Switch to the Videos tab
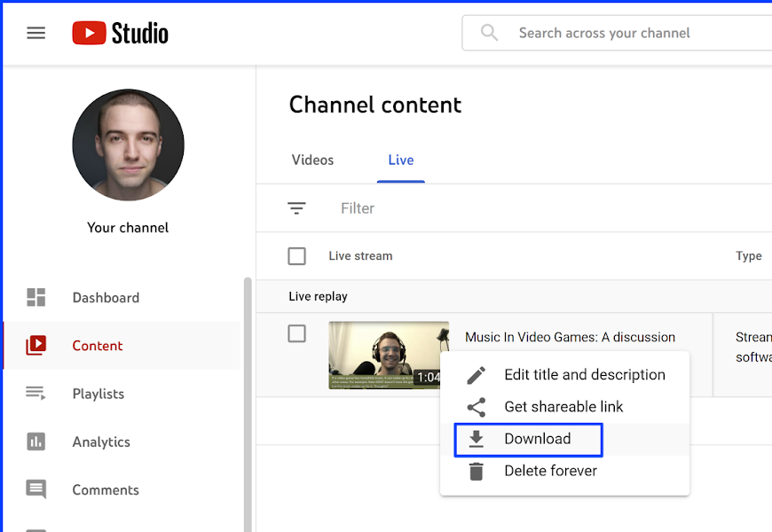Image resolution: width=772 pixels, height=532 pixels. tap(312, 160)
